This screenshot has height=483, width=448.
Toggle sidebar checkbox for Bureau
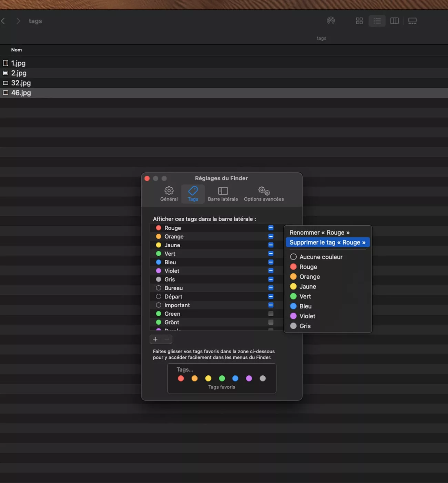[271, 288]
